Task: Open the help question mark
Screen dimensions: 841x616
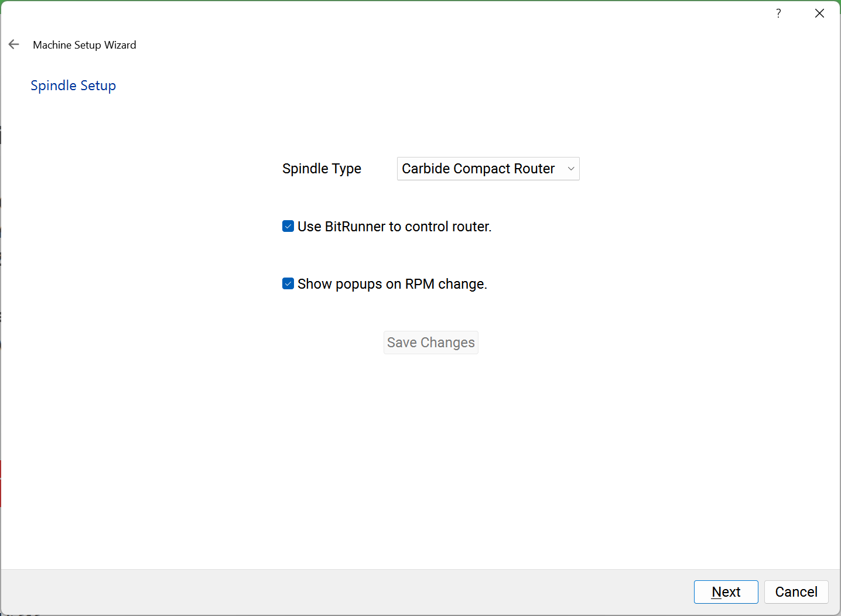Action: coord(778,13)
